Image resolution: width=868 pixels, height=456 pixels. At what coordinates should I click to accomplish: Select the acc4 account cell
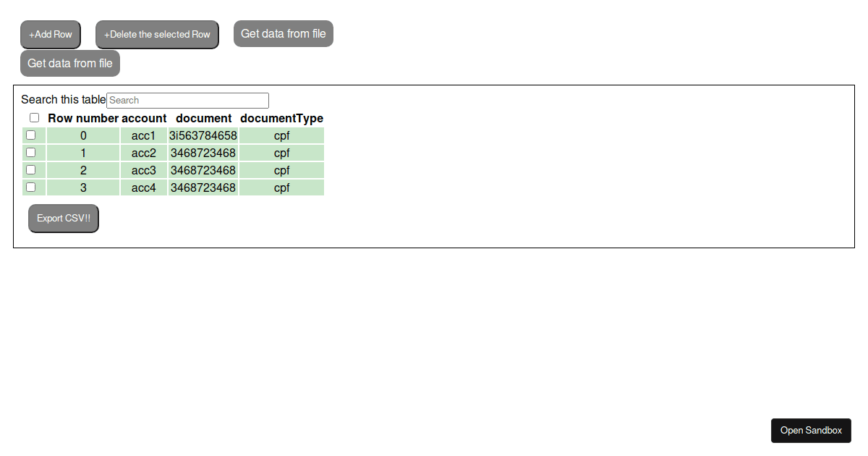tap(143, 187)
